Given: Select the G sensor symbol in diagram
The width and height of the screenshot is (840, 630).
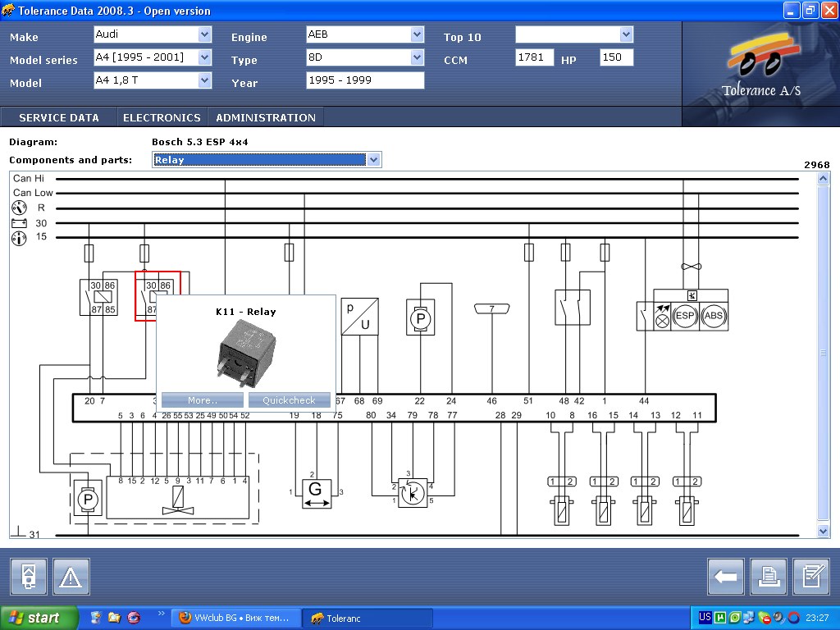Looking at the screenshot, I should (x=316, y=491).
